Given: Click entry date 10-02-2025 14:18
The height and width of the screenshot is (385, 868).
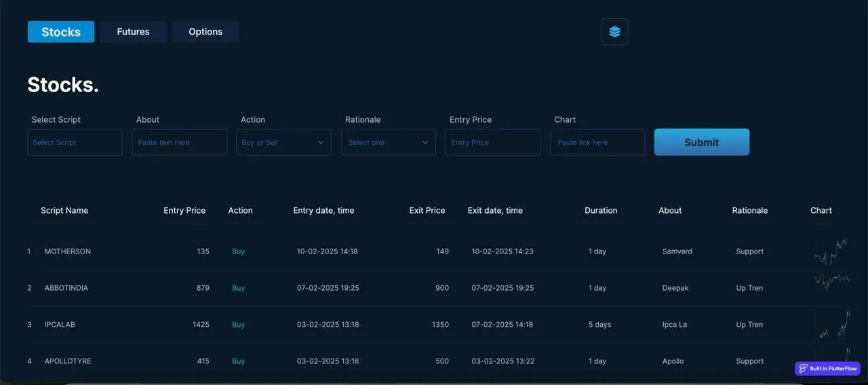Looking at the screenshot, I should point(328,251).
